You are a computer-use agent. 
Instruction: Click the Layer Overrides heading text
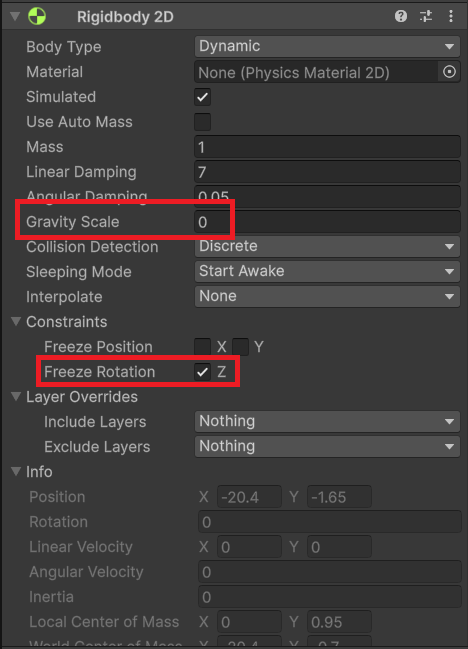(82, 397)
